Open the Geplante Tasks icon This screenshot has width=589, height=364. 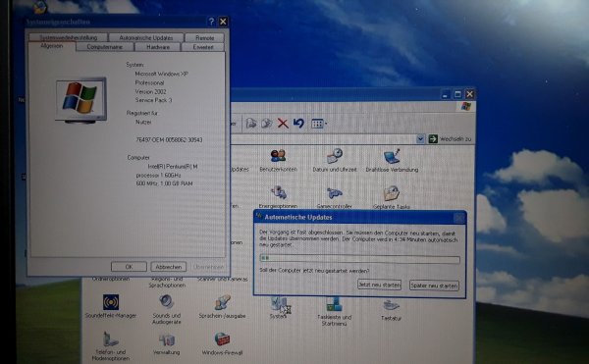[x=392, y=197]
